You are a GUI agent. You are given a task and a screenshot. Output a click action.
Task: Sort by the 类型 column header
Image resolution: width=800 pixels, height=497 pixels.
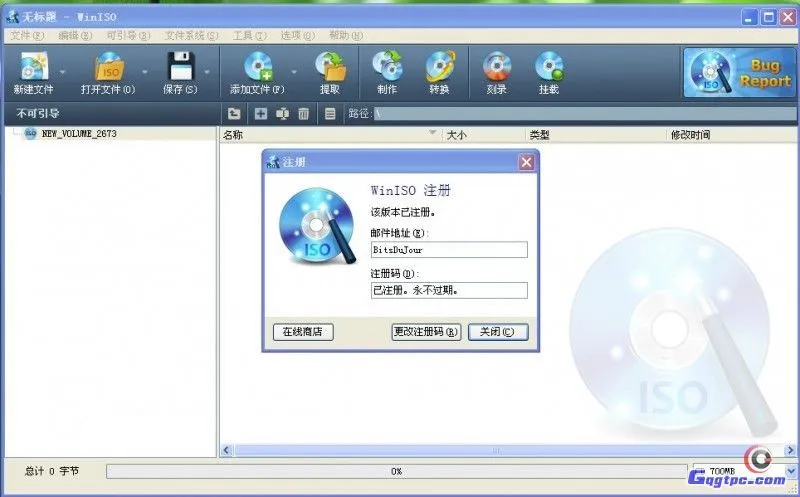(595, 135)
